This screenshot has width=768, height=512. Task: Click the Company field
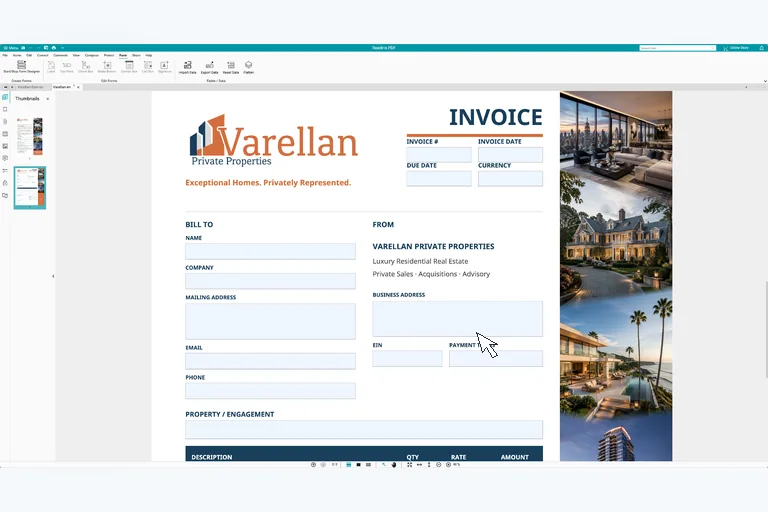click(x=270, y=281)
